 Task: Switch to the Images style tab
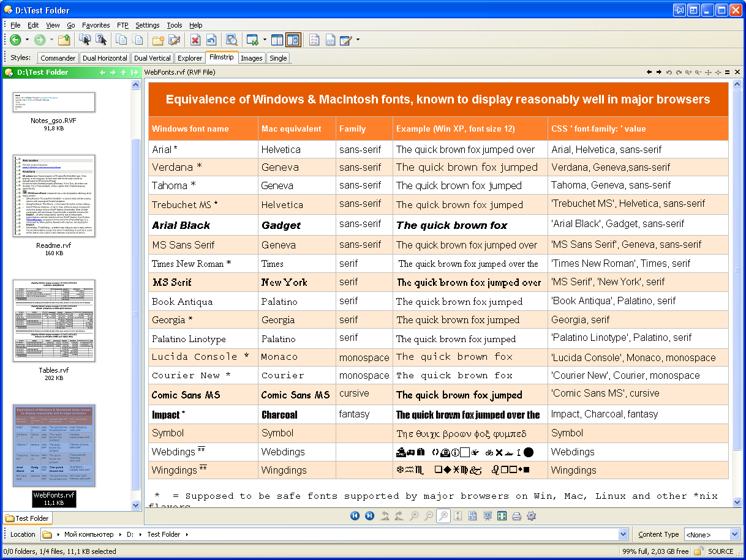point(252,58)
